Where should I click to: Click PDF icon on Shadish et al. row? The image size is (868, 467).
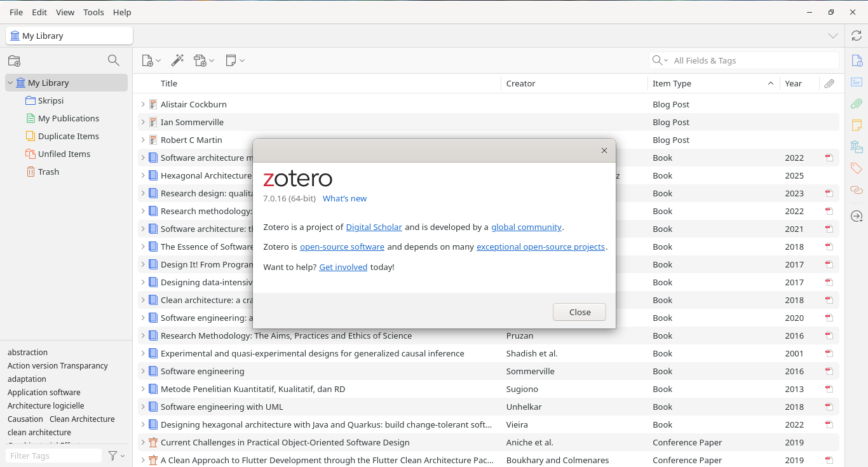coord(829,353)
